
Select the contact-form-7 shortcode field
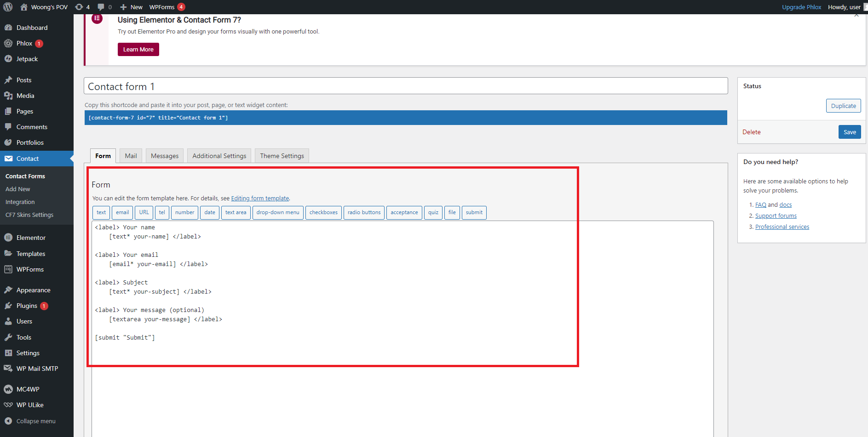click(x=406, y=118)
